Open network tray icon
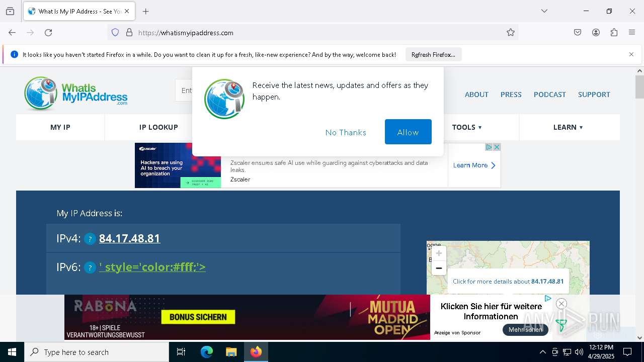The image size is (644, 362). coord(567,352)
